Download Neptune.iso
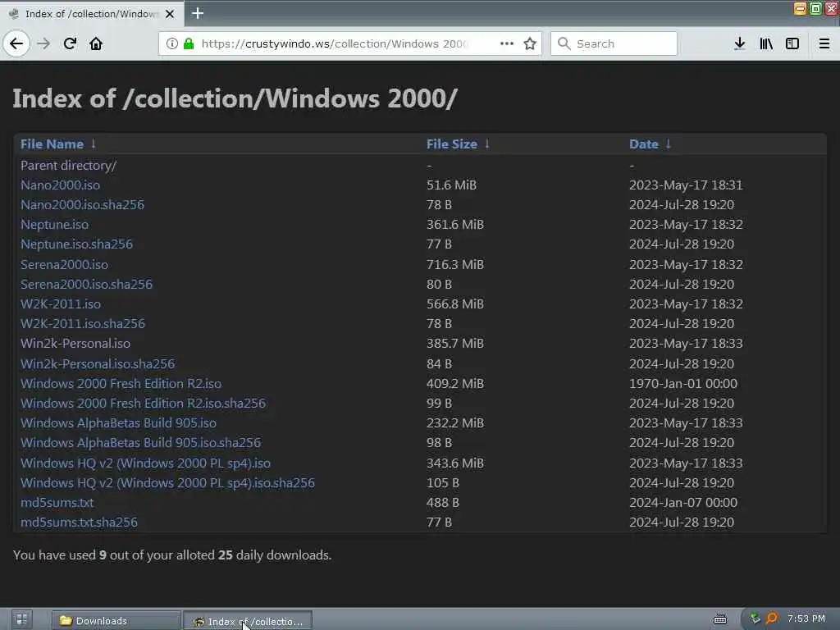The image size is (840, 630). pyautogui.click(x=54, y=225)
